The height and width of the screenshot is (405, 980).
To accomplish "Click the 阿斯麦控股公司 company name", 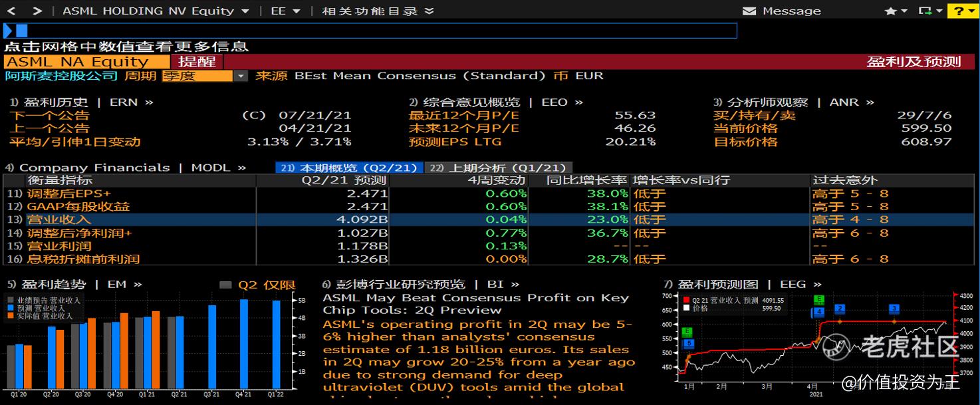I will [x=61, y=76].
